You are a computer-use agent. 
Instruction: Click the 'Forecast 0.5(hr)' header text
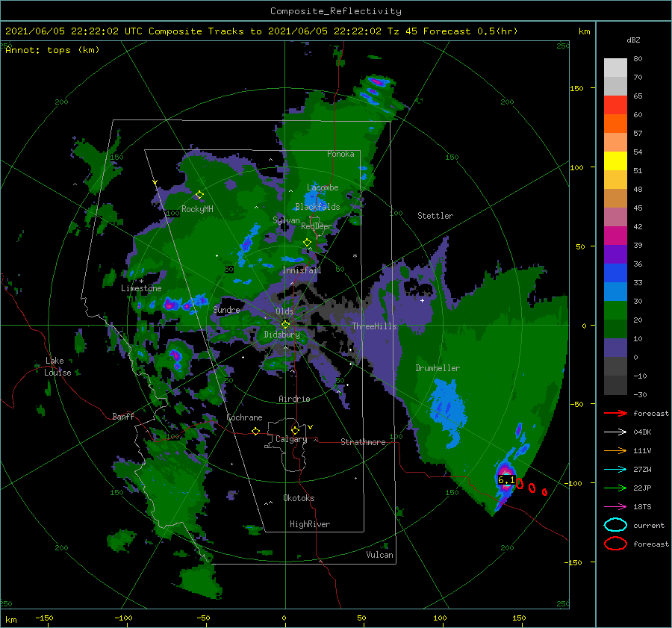click(x=470, y=31)
